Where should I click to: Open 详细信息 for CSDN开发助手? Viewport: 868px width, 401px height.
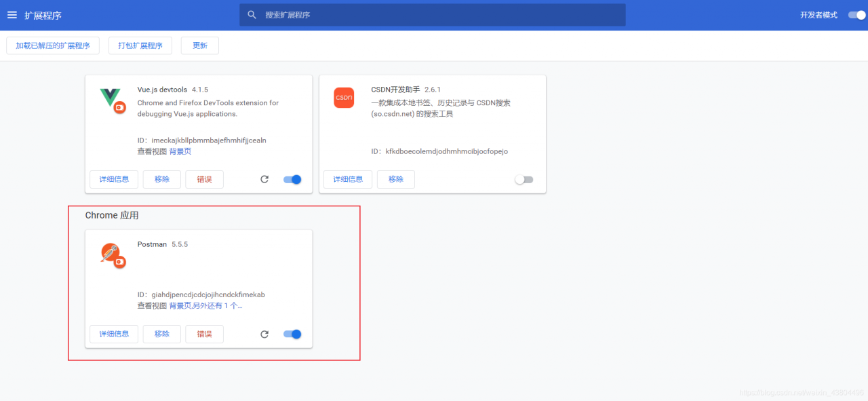click(x=348, y=179)
